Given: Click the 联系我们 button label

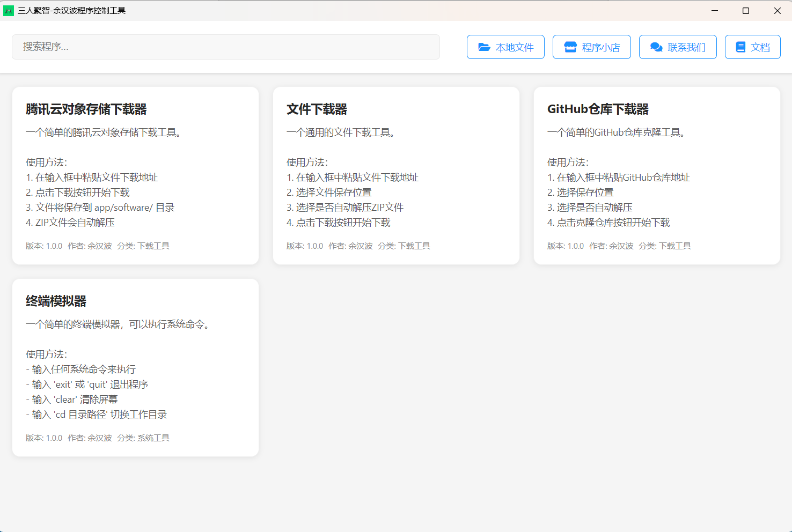Looking at the screenshot, I should pyautogui.click(x=686, y=47).
